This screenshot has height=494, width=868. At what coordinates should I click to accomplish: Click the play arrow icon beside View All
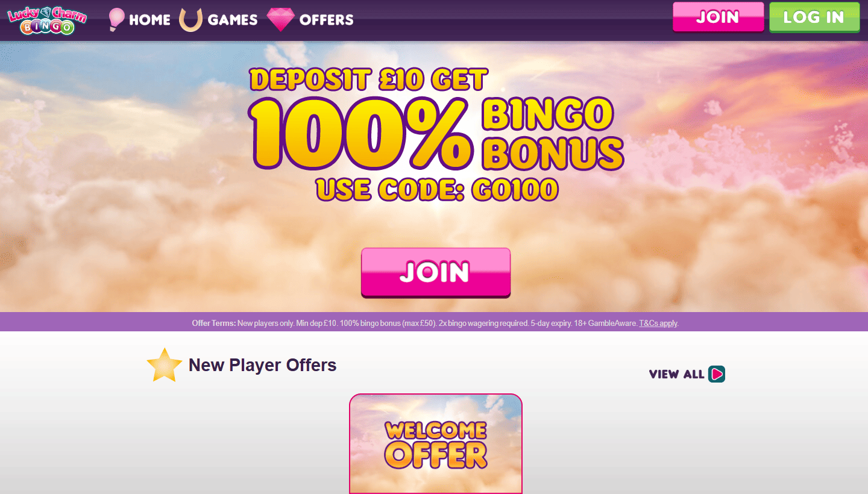click(717, 374)
